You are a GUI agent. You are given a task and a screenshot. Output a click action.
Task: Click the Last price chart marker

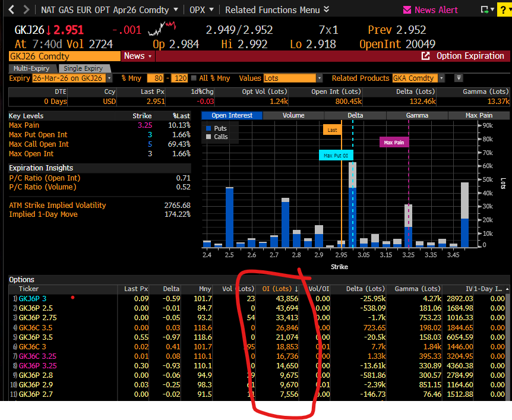click(x=332, y=130)
